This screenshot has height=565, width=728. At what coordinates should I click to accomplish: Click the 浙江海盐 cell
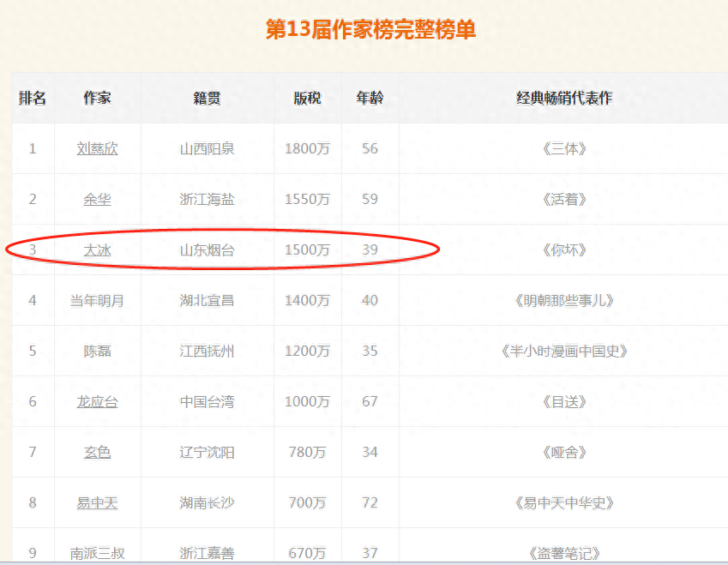(207, 199)
